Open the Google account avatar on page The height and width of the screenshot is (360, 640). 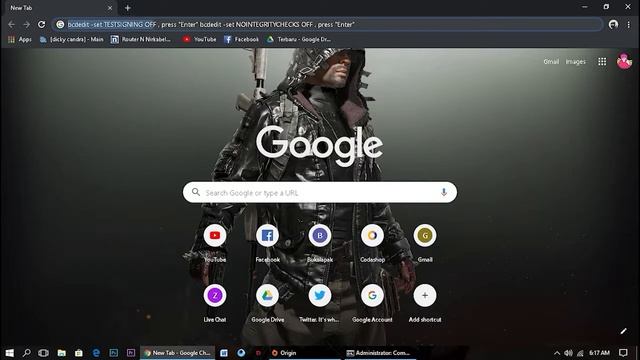(624, 62)
